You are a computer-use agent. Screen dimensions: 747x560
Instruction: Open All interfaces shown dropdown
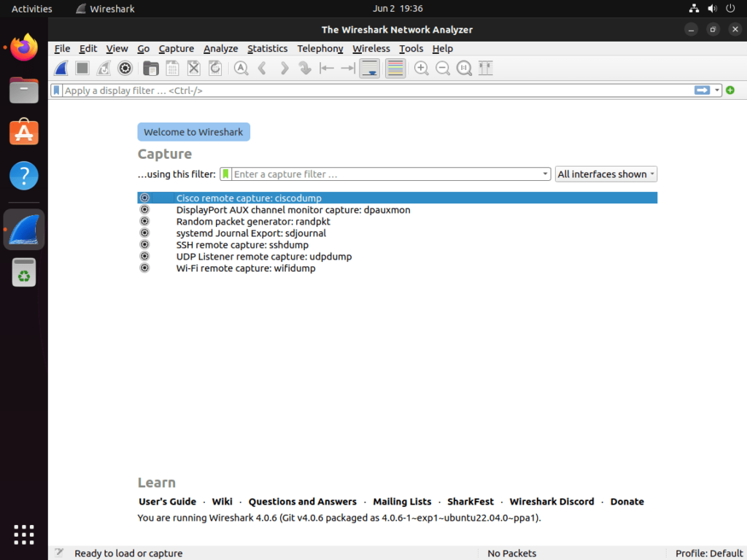(x=606, y=174)
